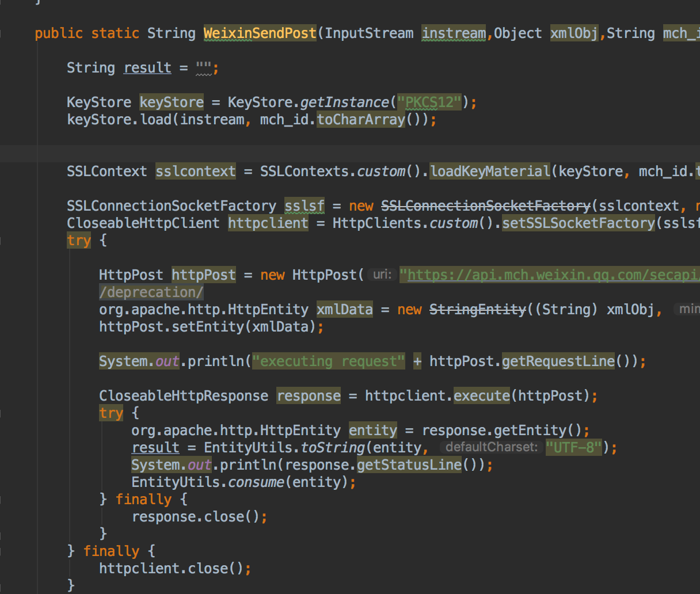The image size is (700, 594).
Task: Click the WeixinSendPost method name
Action: click(x=259, y=33)
